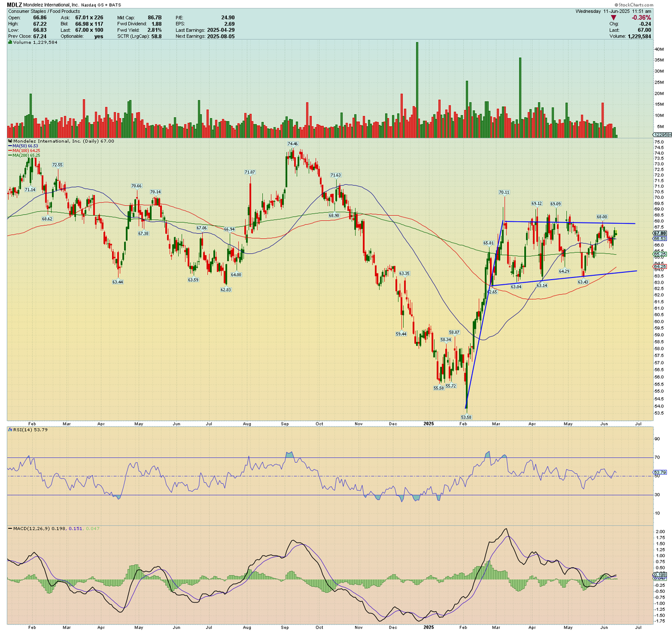Click Next Earnings date 2025-08-05
672x631 pixels.
pos(221,36)
